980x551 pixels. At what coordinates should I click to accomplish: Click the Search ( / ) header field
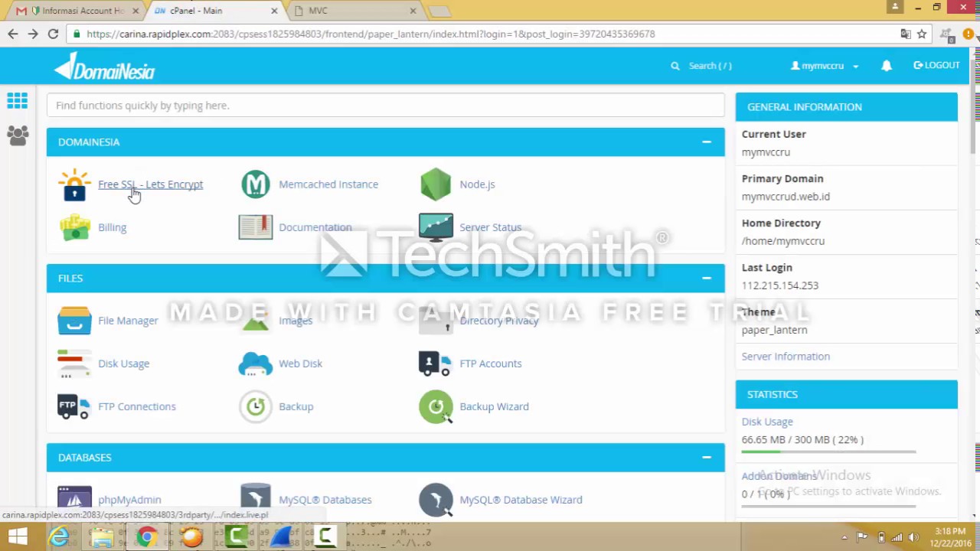(x=710, y=66)
